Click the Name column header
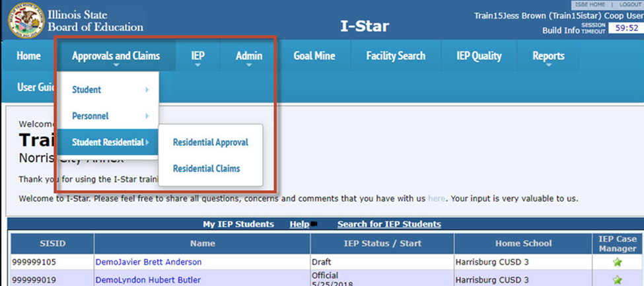The width and height of the screenshot is (644, 286). [x=203, y=244]
